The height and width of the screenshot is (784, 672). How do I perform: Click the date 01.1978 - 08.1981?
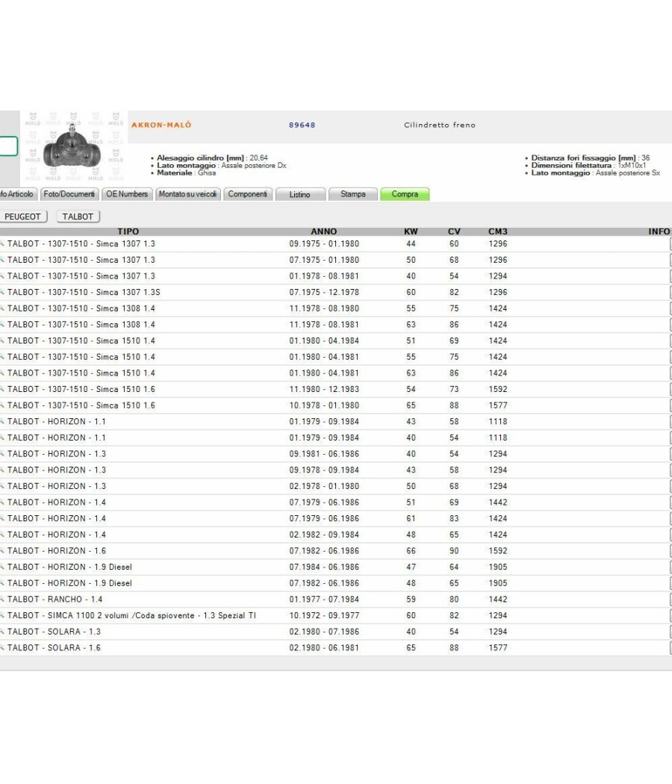pyautogui.click(x=324, y=276)
